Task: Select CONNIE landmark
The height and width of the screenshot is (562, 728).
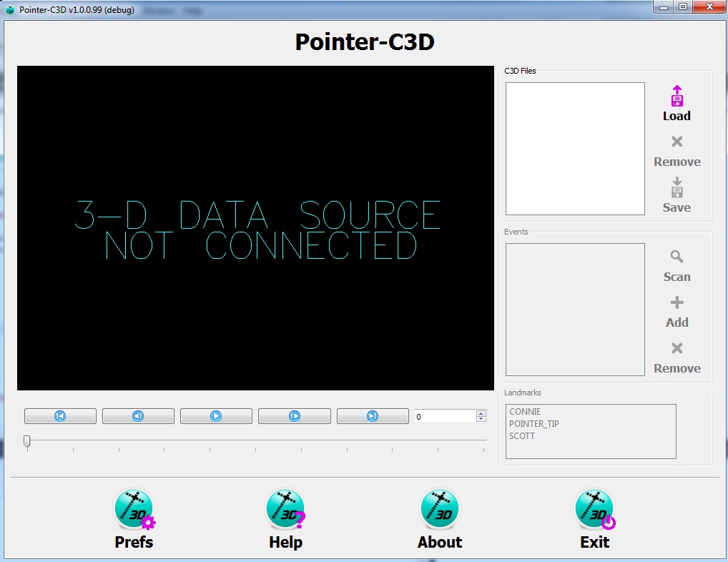Action: [x=525, y=412]
